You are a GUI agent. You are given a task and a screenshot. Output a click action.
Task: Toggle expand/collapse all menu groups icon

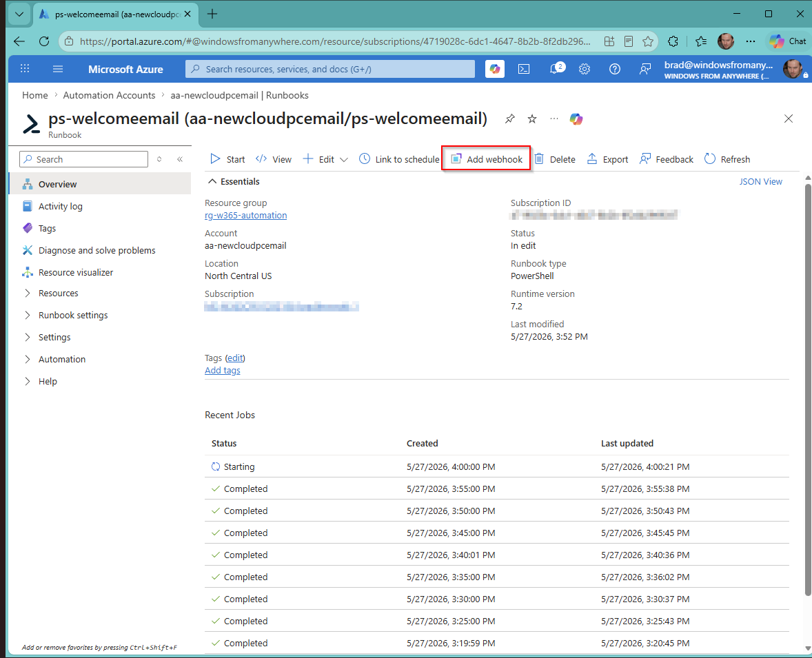tap(159, 159)
